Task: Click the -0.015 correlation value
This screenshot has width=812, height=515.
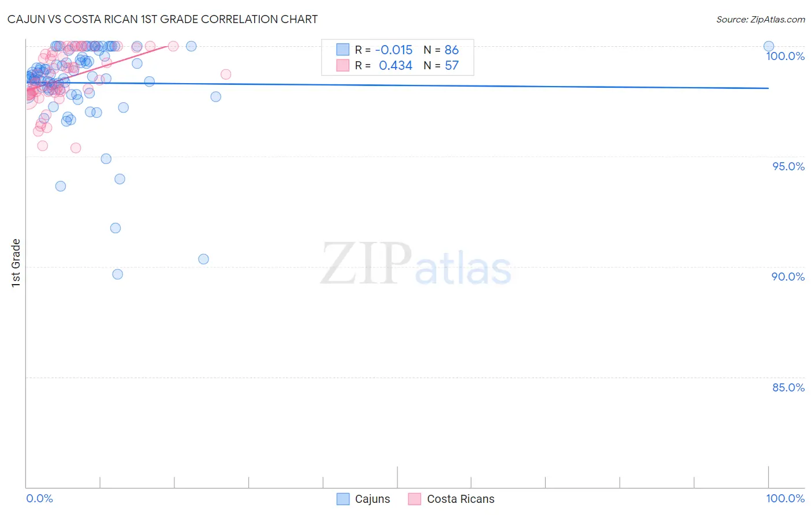Action: [x=394, y=50]
